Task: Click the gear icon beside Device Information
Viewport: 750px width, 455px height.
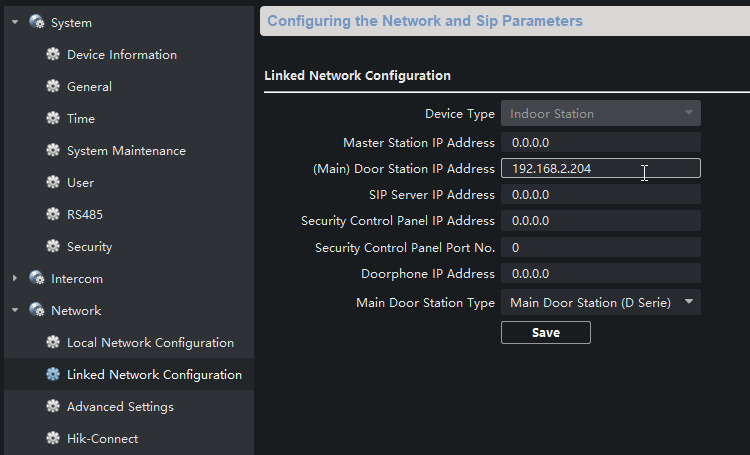Action: [x=53, y=55]
